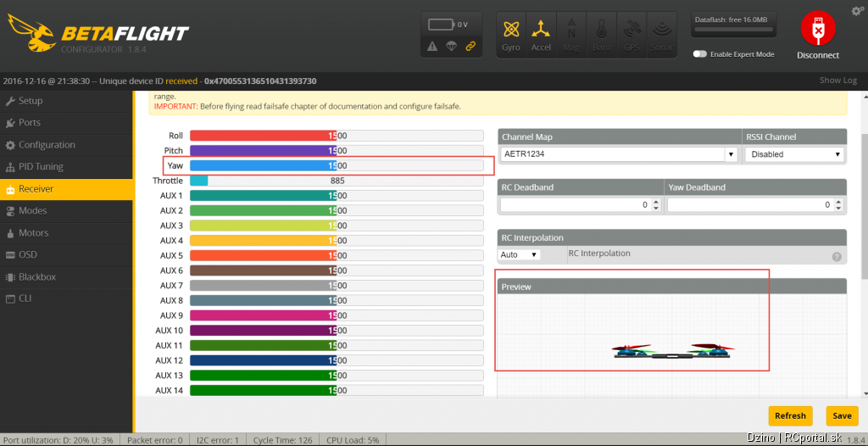This screenshot has width=868, height=446.
Task: Click the battery voltage indicator
Action: coord(449,25)
